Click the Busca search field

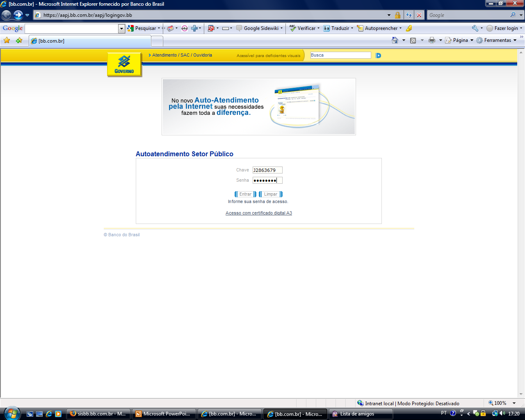[x=340, y=55]
